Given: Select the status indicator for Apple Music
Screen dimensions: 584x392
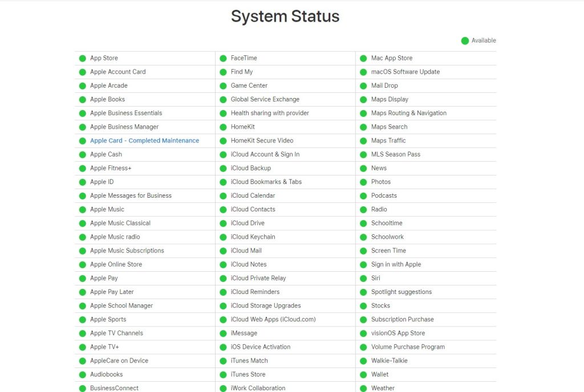Looking at the screenshot, I should (x=83, y=210).
